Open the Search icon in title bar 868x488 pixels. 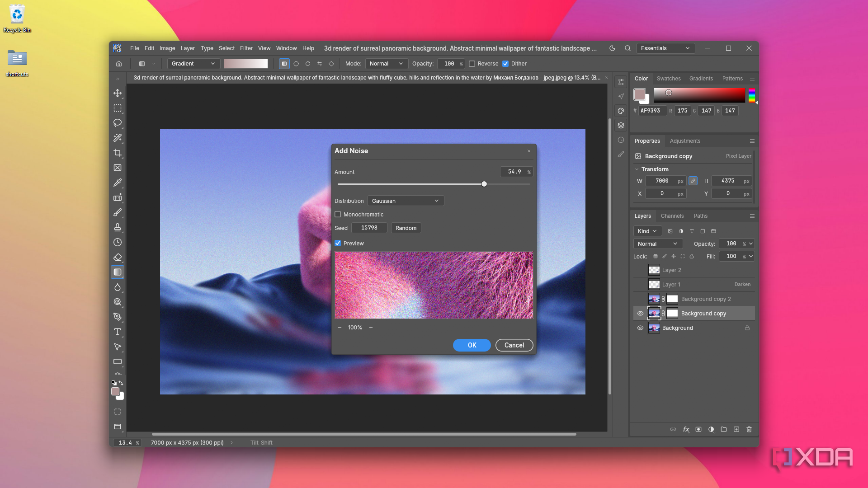tap(627, 48)
